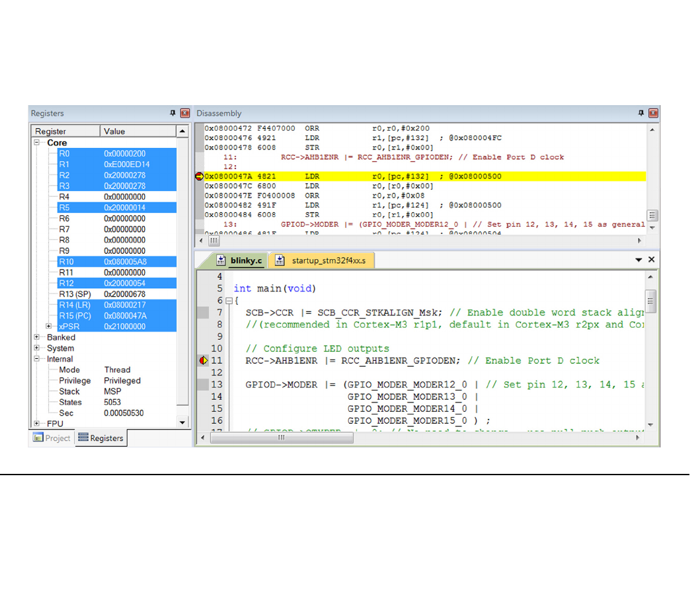Expand the Banked register group

pos(36,337)
